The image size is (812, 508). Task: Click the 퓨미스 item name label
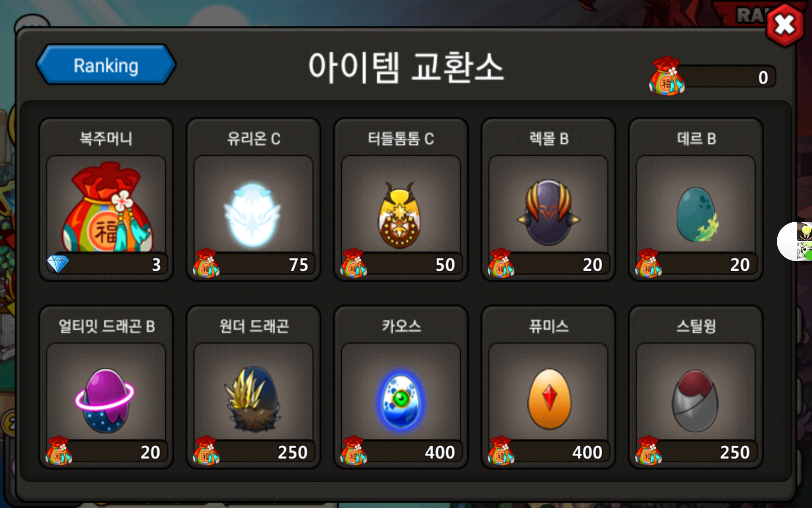click(549, 326)
